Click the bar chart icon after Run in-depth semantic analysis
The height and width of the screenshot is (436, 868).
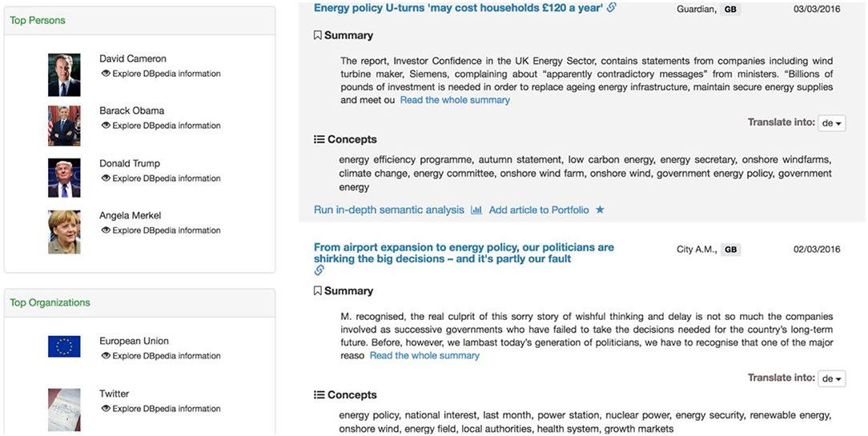[476, 210]
